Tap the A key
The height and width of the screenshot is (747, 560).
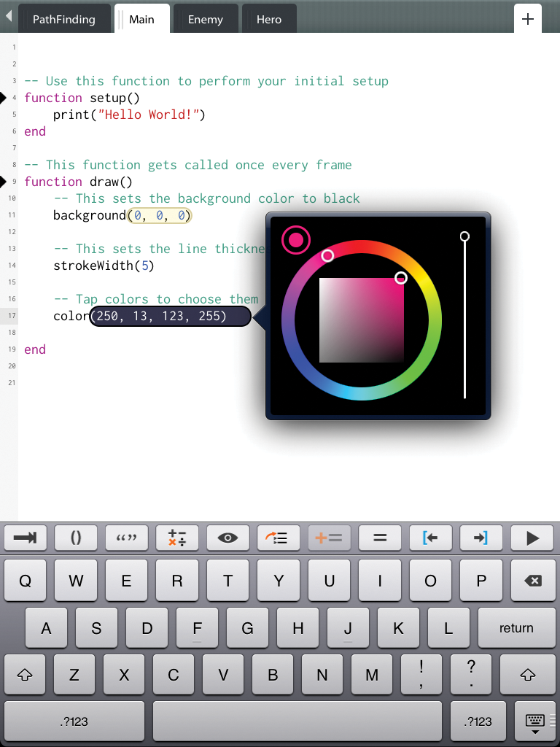pyautogui.click(x=46, y=627)
